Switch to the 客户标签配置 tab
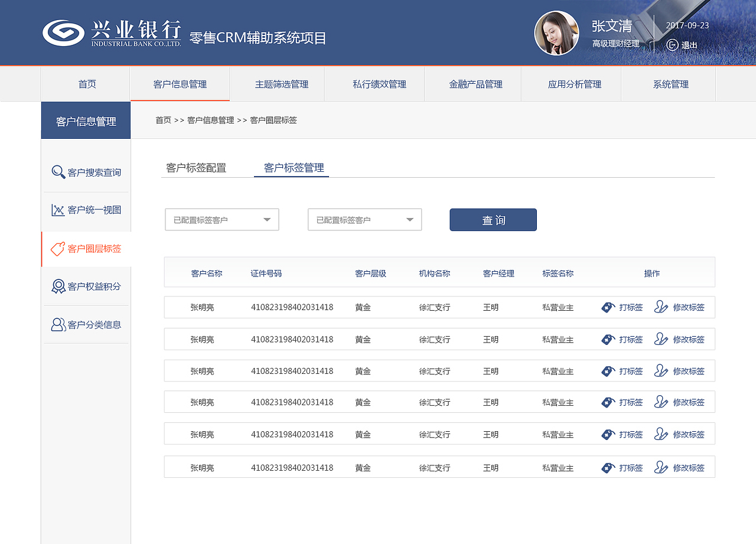 point(197,168)
